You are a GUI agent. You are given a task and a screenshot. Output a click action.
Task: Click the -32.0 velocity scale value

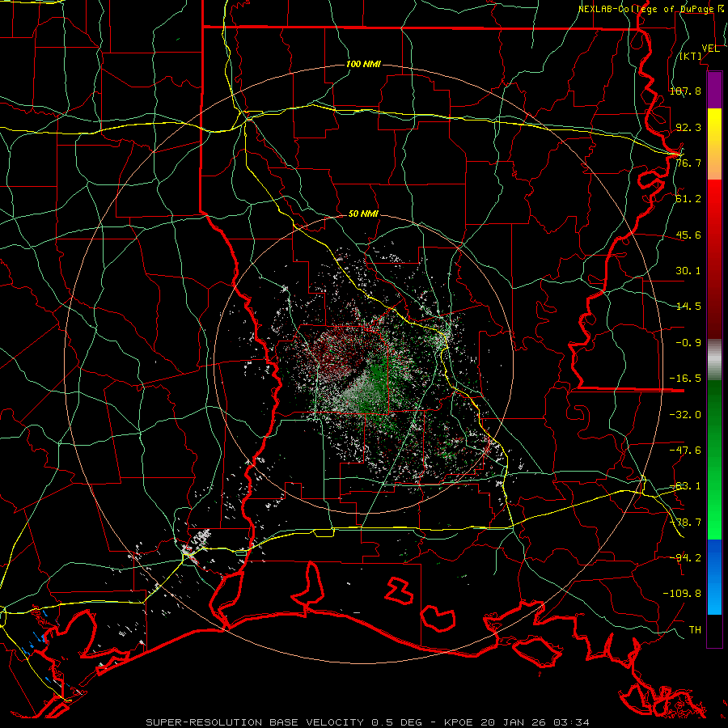pos(685,415)
